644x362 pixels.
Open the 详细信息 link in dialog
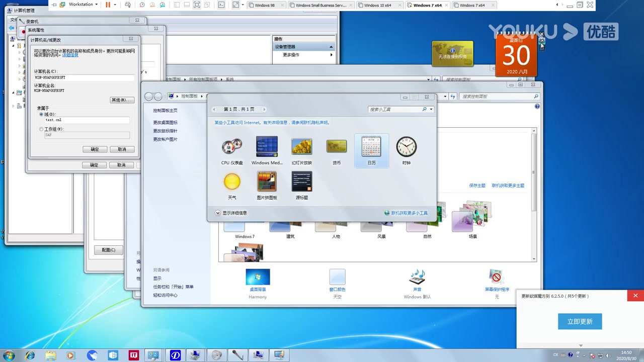coord(70,55)
